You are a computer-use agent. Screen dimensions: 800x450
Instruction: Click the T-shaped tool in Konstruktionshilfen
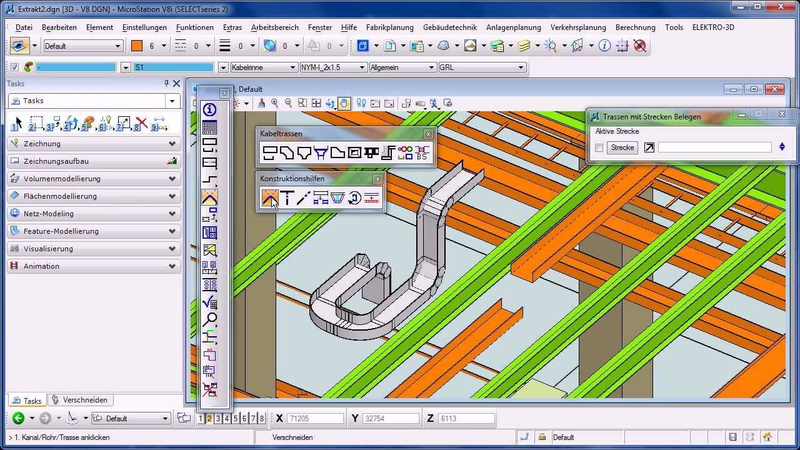coord(287,198)
